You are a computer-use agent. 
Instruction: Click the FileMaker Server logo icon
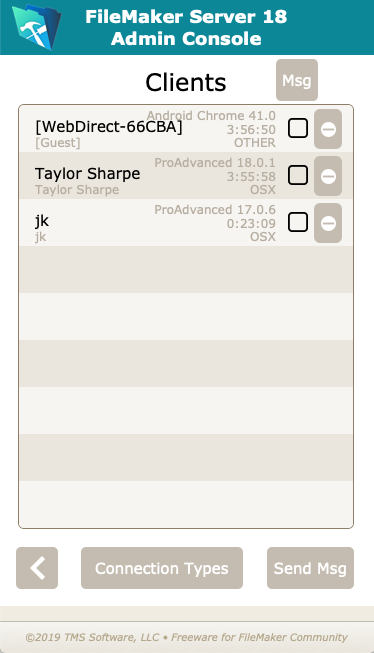(x=37, y=27)
